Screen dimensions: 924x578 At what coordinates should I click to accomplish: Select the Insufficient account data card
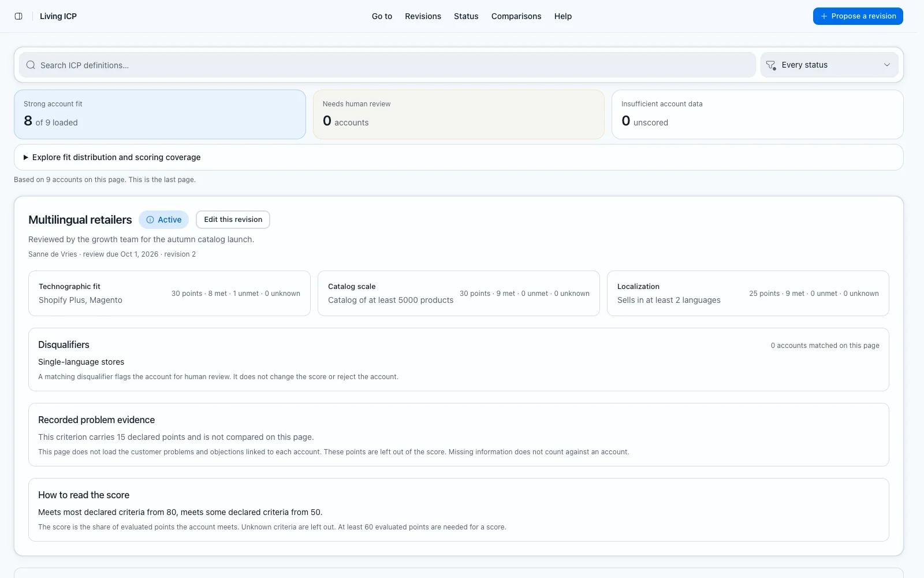coord(758,114)
